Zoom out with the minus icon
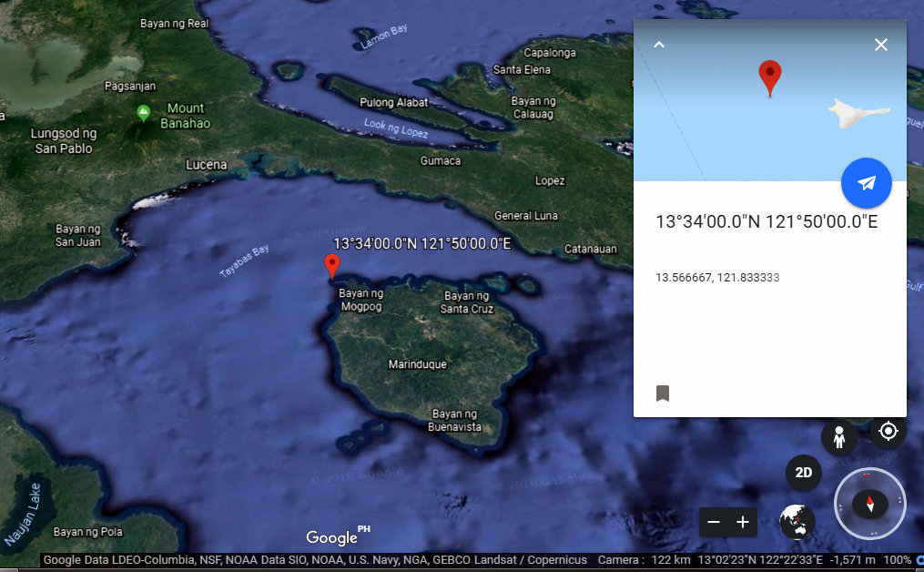Screen dimensions: 924x572 pos(714,523)
